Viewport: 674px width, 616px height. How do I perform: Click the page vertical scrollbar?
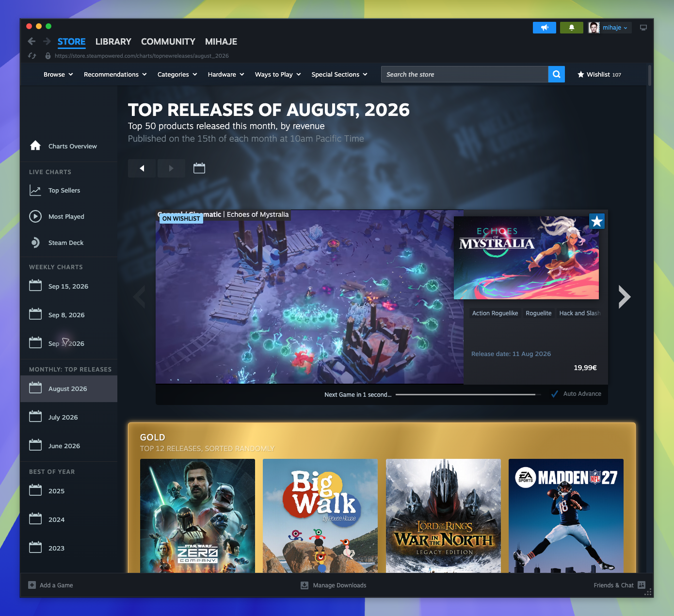(x=649, y=76)
